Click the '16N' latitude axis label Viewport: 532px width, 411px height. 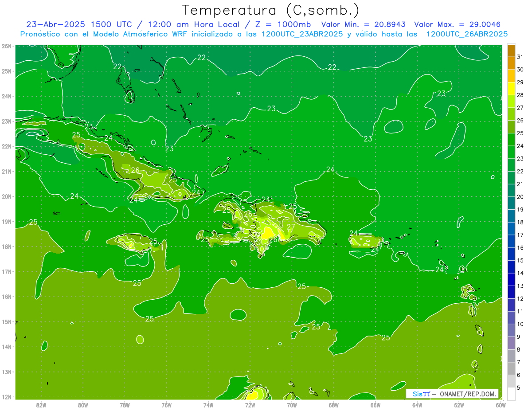tap(6, 297)
